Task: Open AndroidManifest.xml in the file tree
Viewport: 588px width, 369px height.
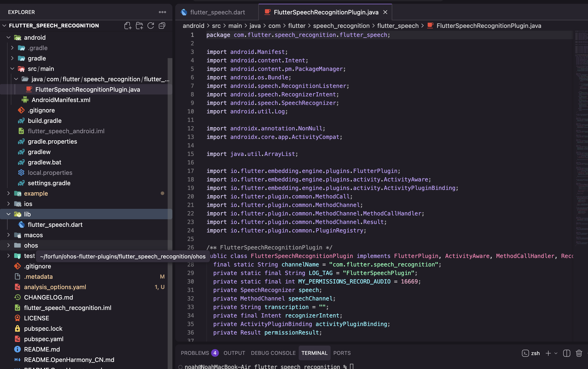Action: click(x=61, y=100)
